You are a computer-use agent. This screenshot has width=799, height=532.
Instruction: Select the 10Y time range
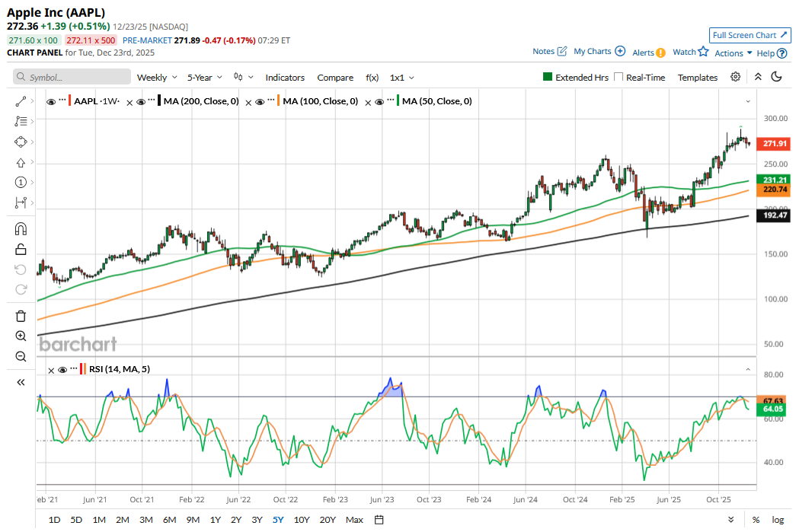[302, 520]
